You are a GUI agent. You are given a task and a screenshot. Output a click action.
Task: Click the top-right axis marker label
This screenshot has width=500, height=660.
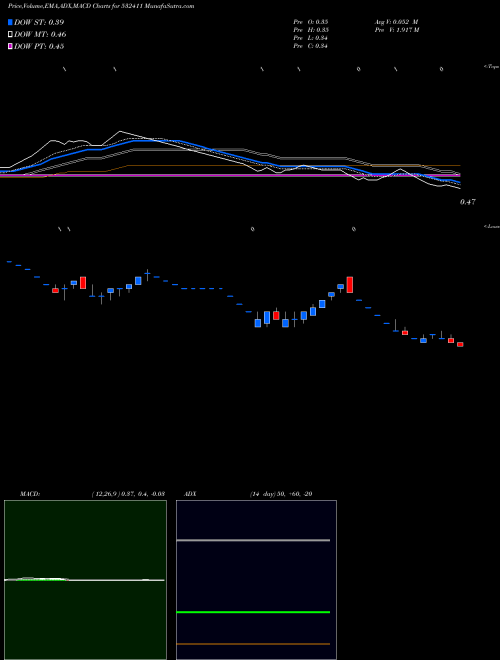pyautogui.click(x=492, y=67)
